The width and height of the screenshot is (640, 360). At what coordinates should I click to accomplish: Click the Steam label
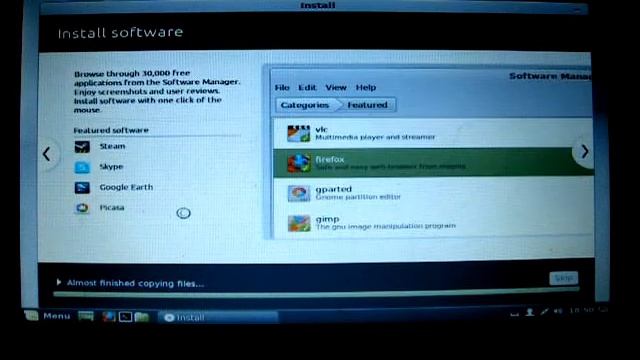pyautogui.click(x=113, y=146)
